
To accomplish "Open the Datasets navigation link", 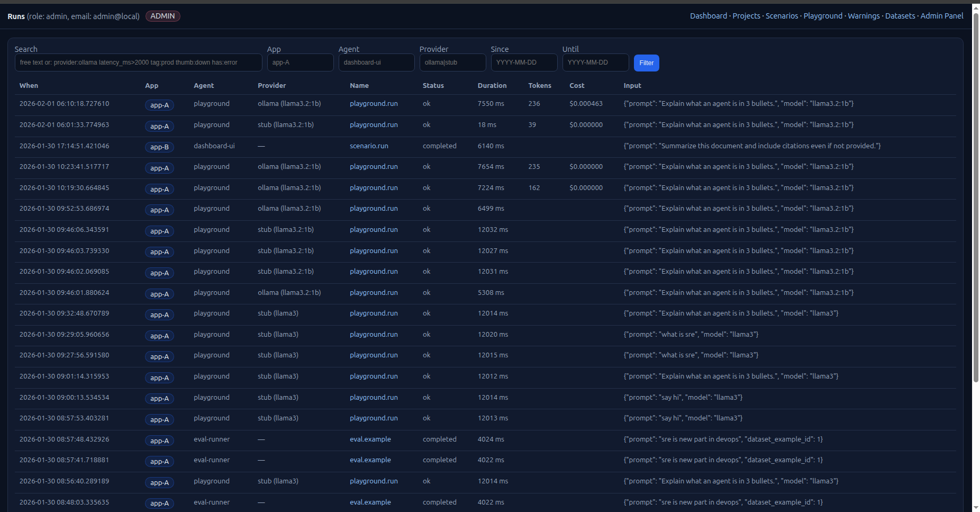I will click(900, 16).
